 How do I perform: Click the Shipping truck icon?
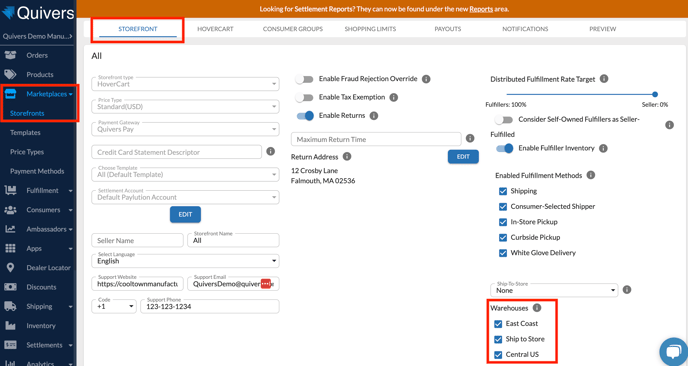click(x=10, y=306)
